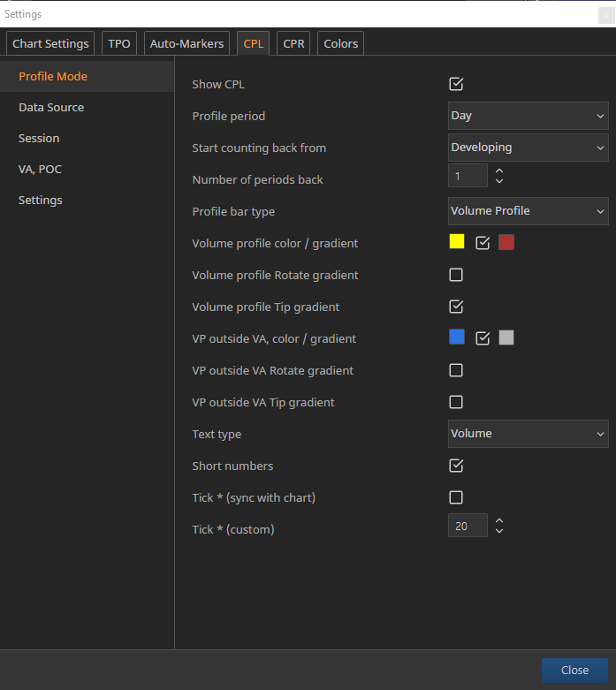Select Profile Mode in the sidebar

(87, 77)
